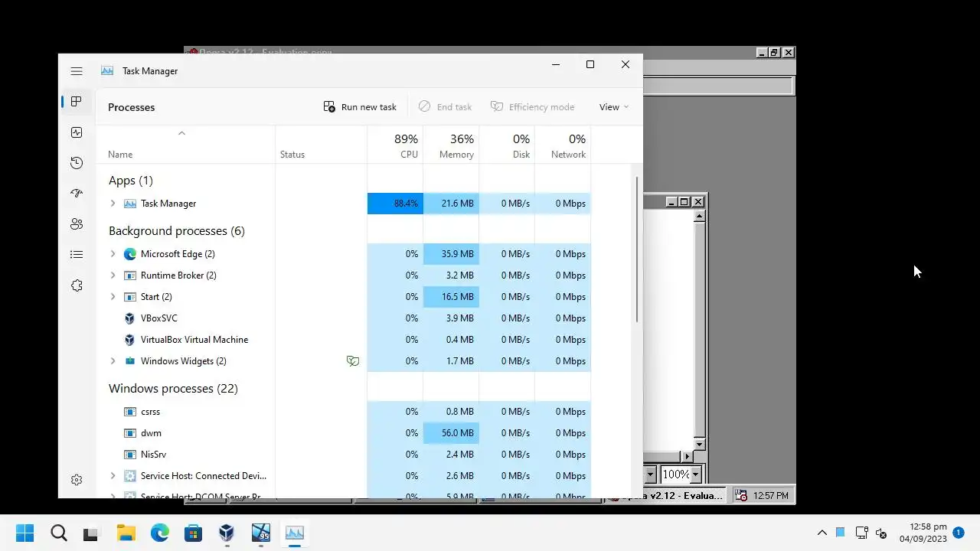Expand the Windows Widgets process group
The height and width of the screenshot is (551, 980).
coord(113,361)
